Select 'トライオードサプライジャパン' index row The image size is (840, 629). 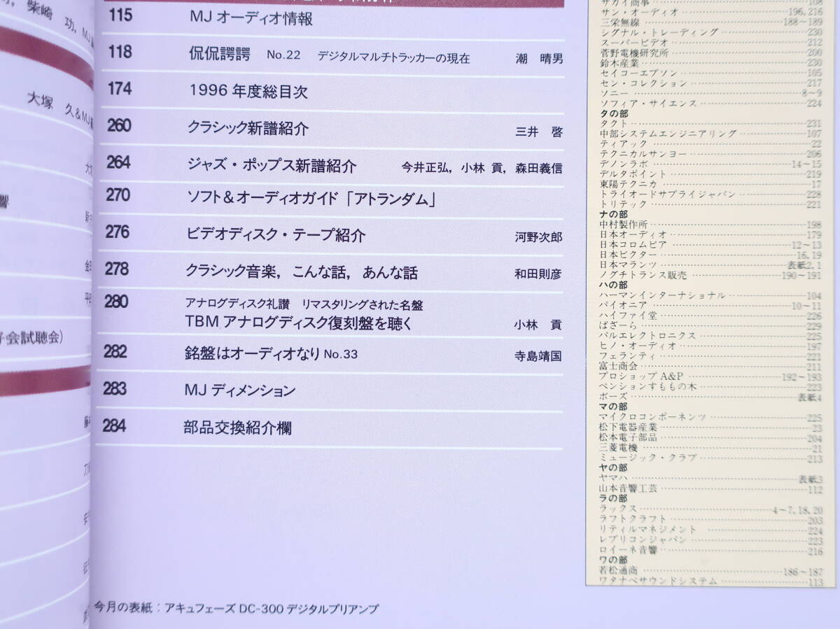click(x=711, y=194)
